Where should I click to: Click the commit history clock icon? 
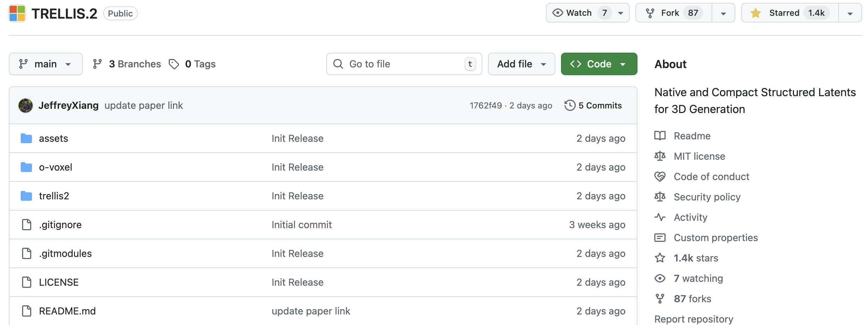570,105
